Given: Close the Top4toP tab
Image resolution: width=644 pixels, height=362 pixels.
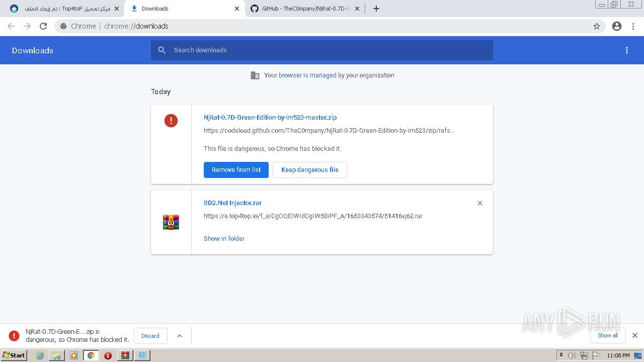Looking at the screenshot, I should click(117, 9).
